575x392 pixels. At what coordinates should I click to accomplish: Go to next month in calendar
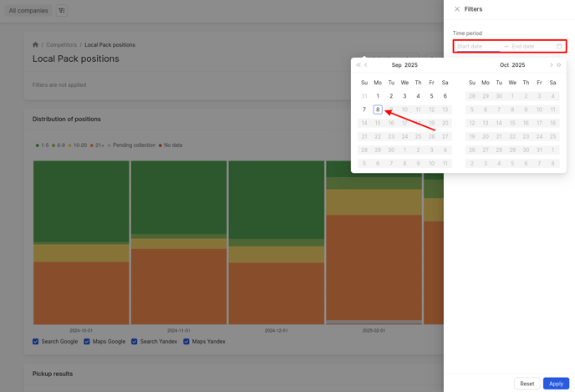pyautogui.click(x=551, y=65)
